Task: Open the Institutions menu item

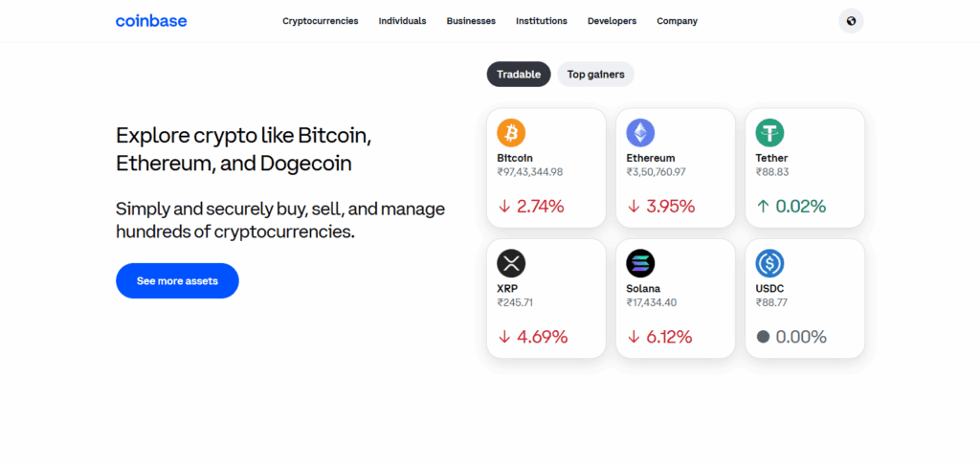Action: [541, 21]
